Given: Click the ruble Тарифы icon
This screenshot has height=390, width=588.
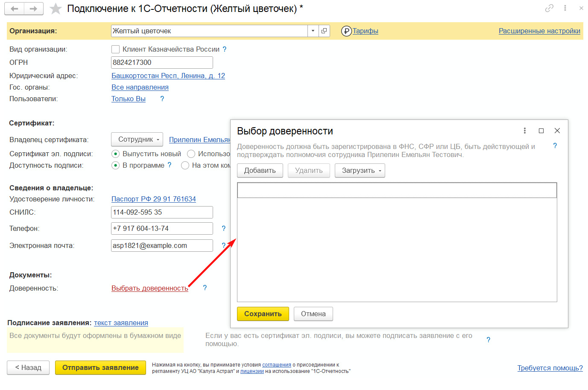Looking at the screenshot, I should pyautogui.click(x=346, y=31).
